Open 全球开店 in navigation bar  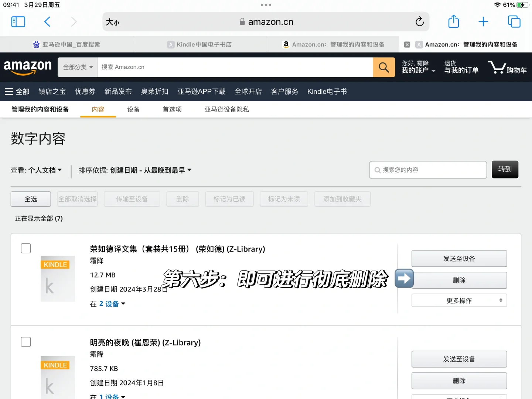click(248, 92)
